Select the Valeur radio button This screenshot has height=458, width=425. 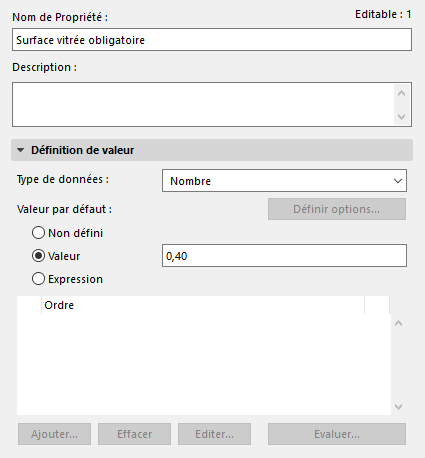click(x=38, y=256)
